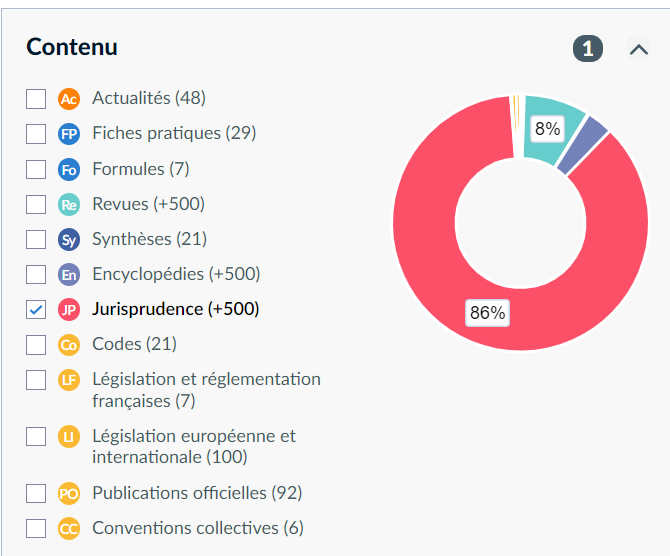Check the Codes (21) checkbox
Image resolution: width=670 pixels, height=556 pixels.
pyautogui.click(x=36, y=344)
